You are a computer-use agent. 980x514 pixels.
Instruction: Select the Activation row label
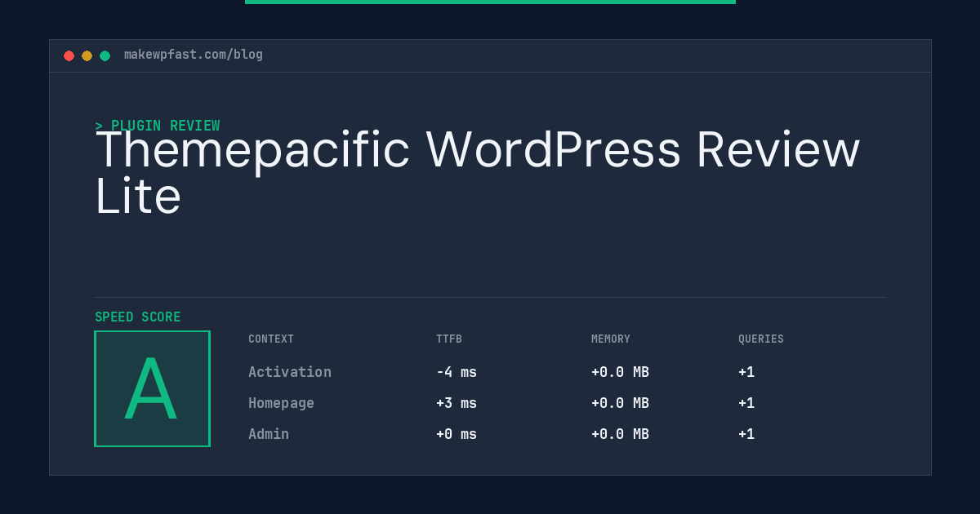click(290, 372)
